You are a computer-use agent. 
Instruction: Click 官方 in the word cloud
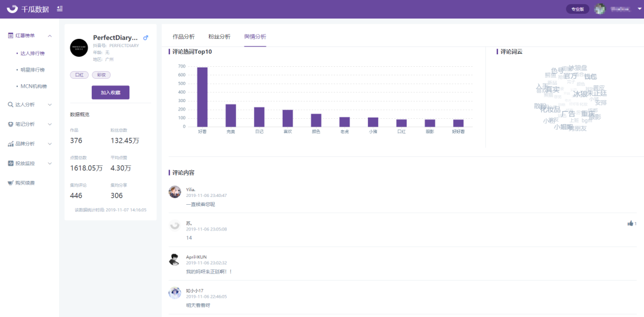point(570,76)
